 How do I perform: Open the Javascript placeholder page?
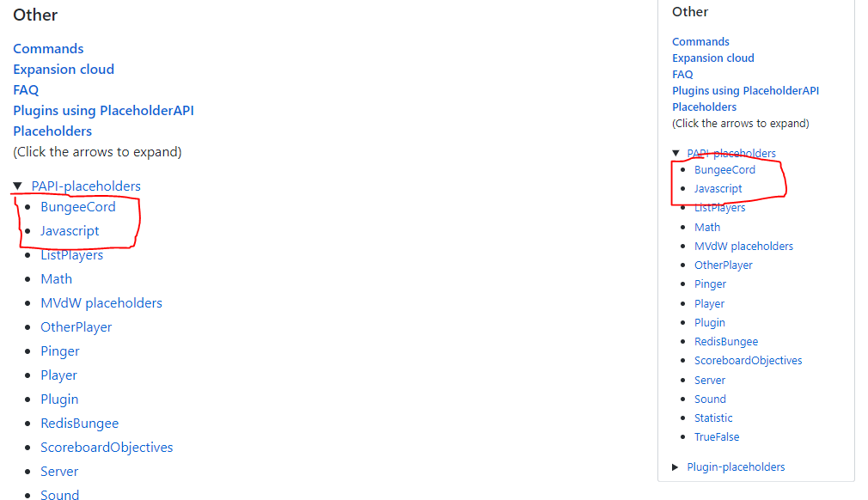[x=69, y=230]
